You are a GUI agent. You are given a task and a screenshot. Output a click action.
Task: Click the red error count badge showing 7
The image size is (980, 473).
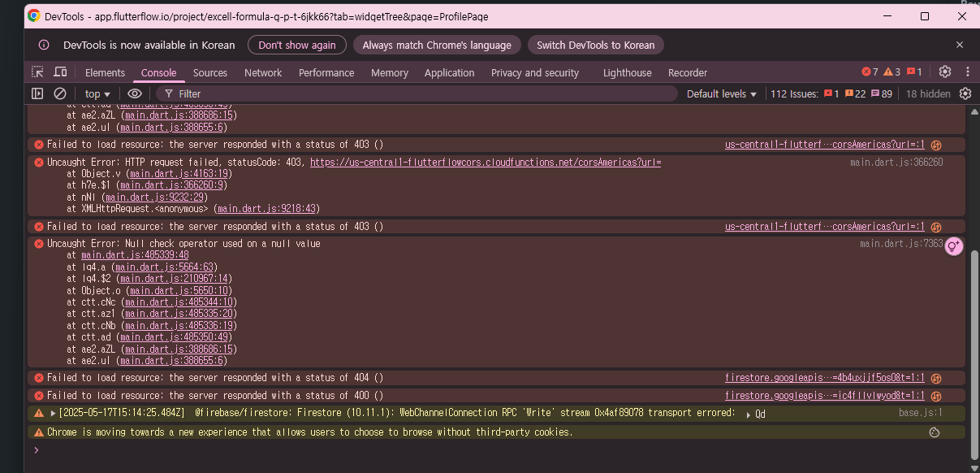870,72
